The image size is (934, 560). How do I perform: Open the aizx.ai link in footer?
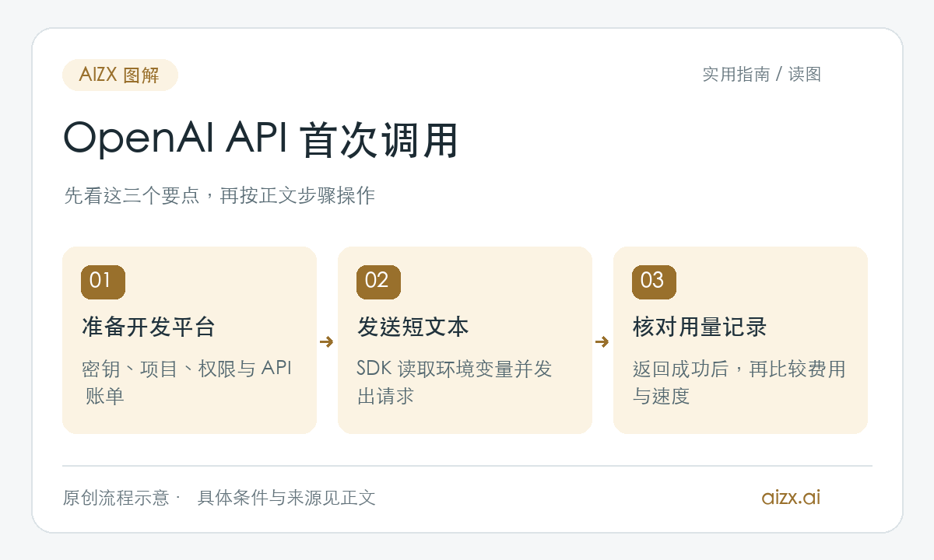[791, 497]
